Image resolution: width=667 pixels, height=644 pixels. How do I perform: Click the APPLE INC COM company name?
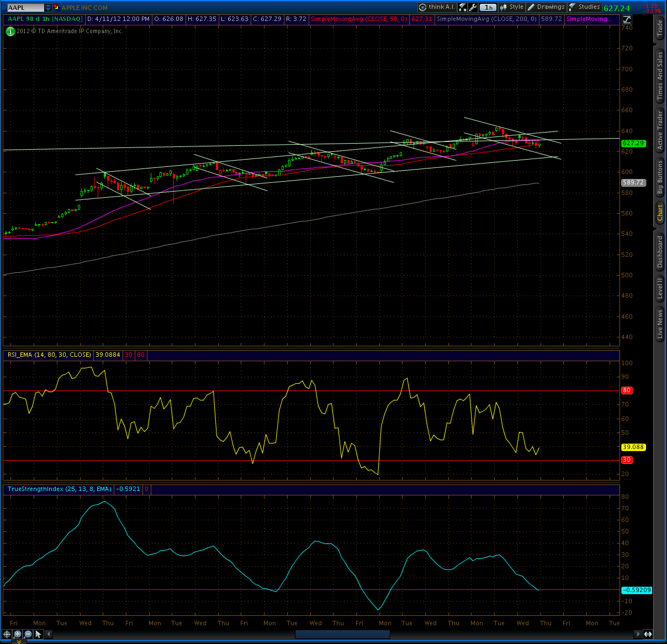84,8
